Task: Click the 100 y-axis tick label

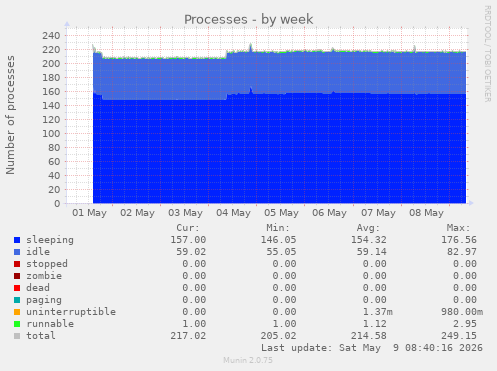Action: click(x=51, y=134)
